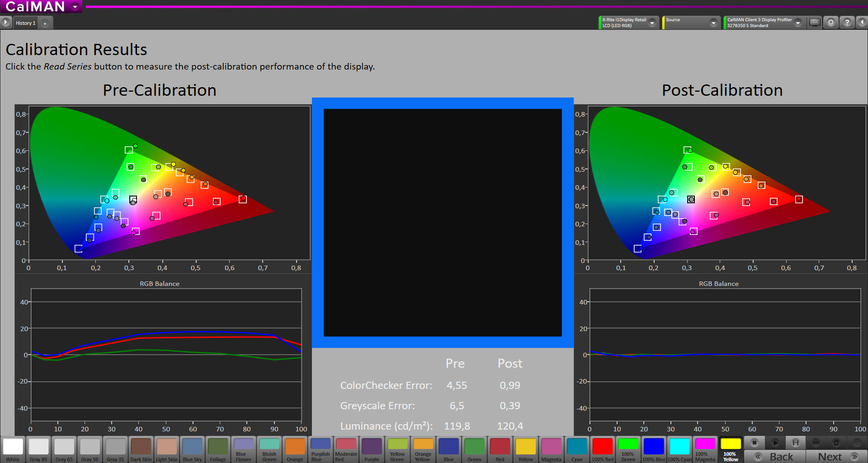
Task: Select the Yellow Green patch
Action: coord(397,449)
